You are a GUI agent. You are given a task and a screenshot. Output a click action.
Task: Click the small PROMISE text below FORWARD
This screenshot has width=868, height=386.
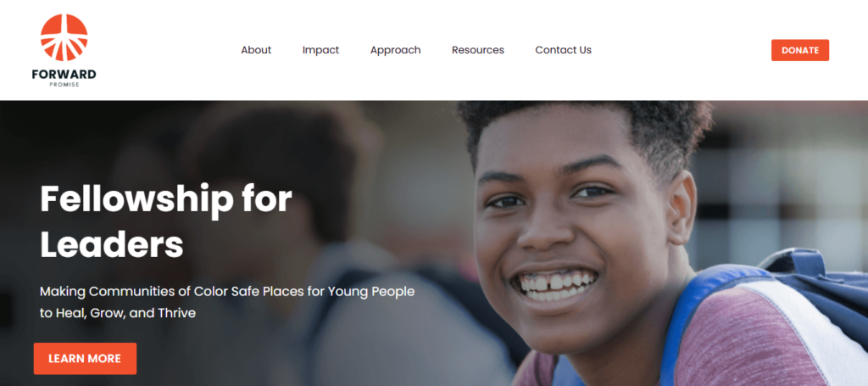point(64,85)
